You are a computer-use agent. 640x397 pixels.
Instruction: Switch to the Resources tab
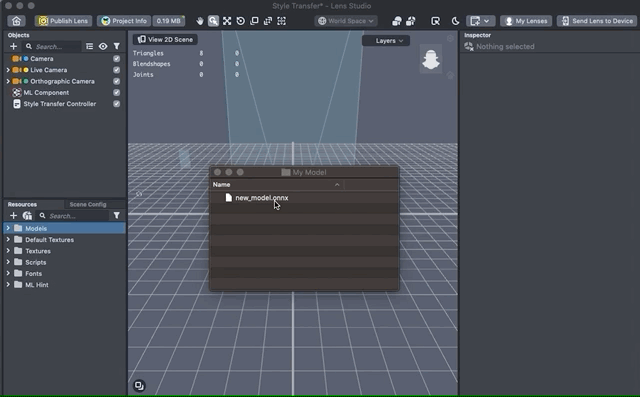click(22, 204)
